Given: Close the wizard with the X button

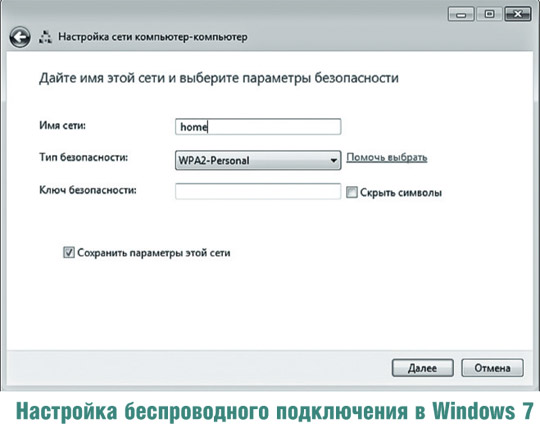Looking at the screenshot, I should (518, 14).
